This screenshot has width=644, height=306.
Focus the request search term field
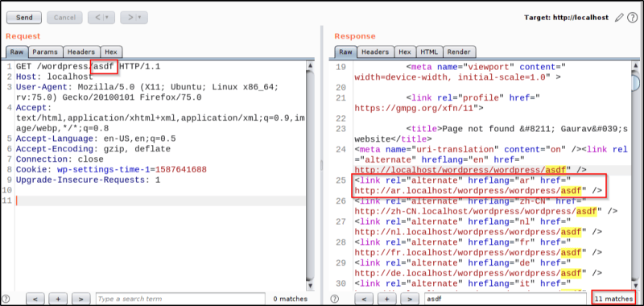pyautogui.click(x=180, y=299)
